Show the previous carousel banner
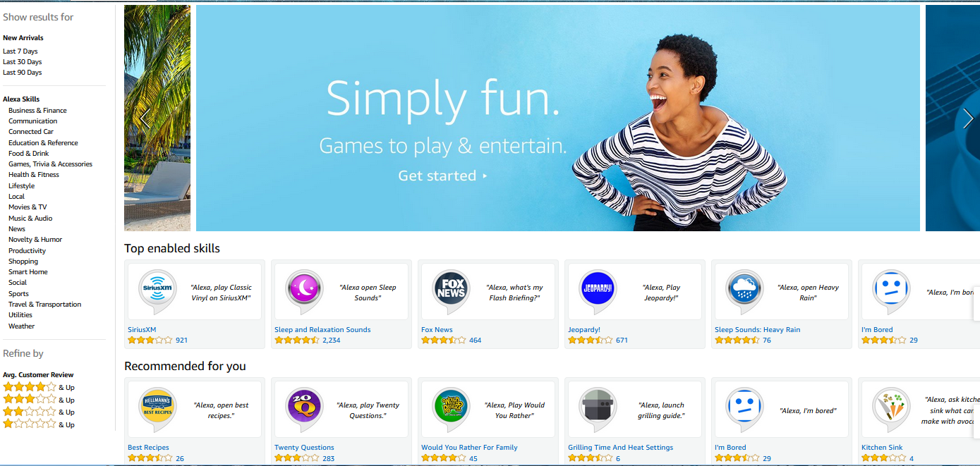980x466 pixels. pos(145,118)
